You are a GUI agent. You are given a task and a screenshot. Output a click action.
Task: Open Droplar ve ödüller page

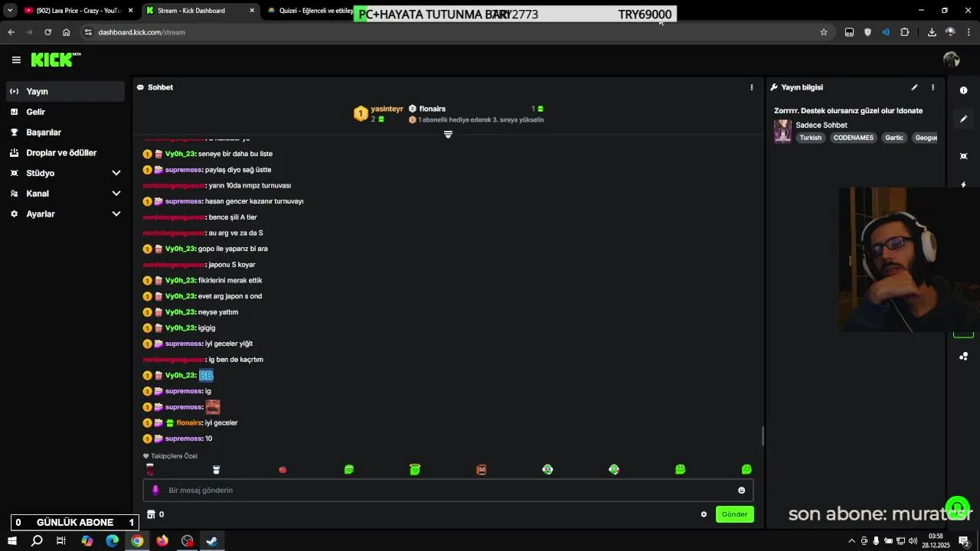click(65, 153)
